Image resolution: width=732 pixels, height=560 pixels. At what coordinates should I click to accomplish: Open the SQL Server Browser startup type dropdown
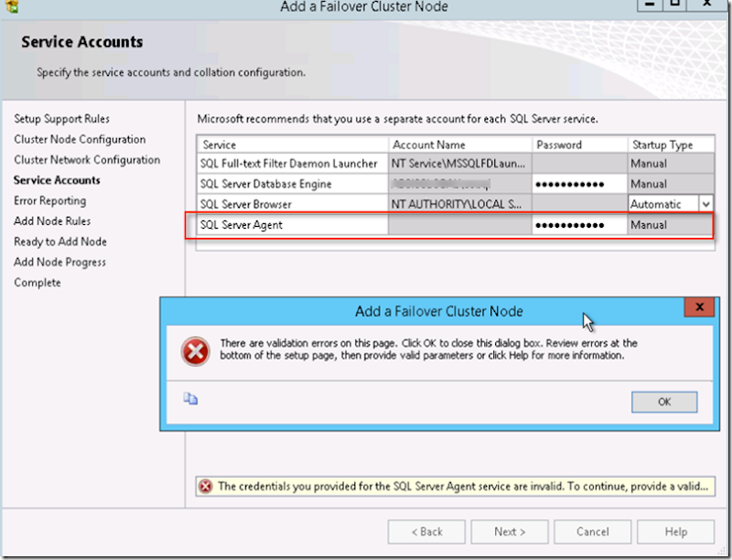point(705,204)
